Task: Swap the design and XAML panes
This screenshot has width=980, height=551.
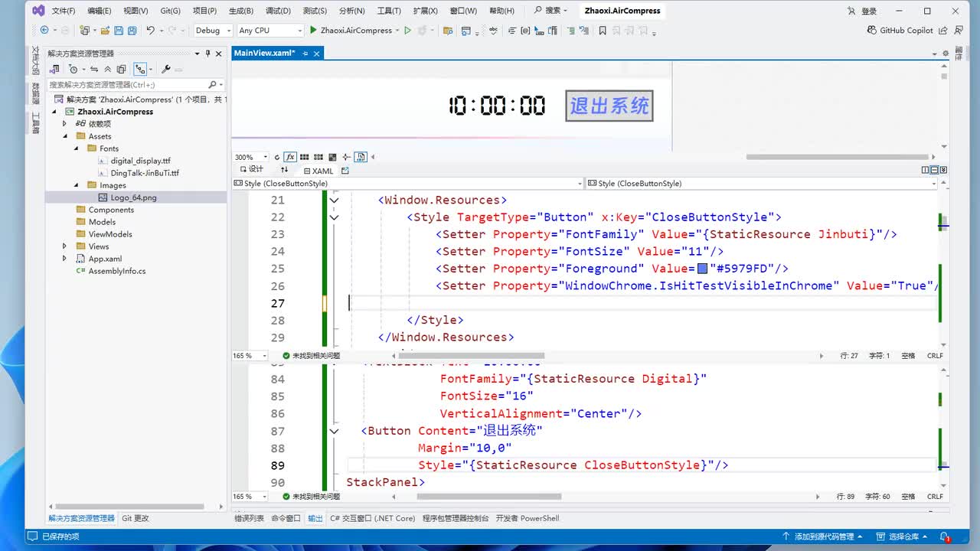Action: click(x=284, y=170)
